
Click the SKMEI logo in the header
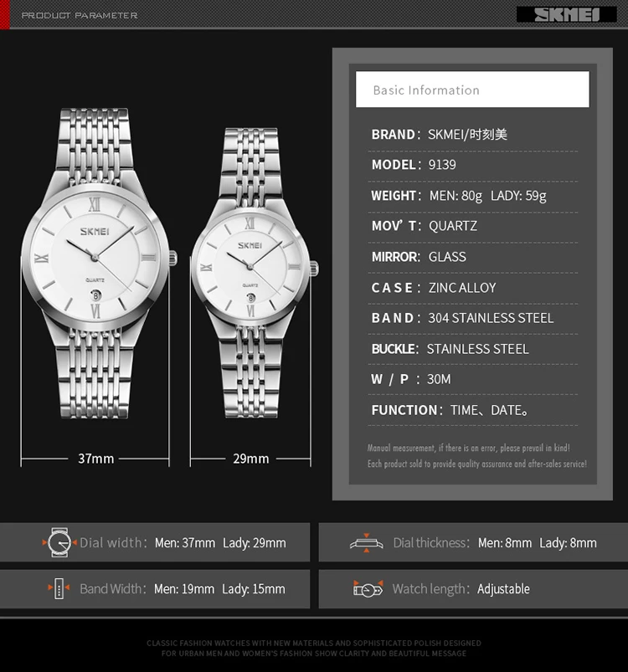[x=566, y=14]
